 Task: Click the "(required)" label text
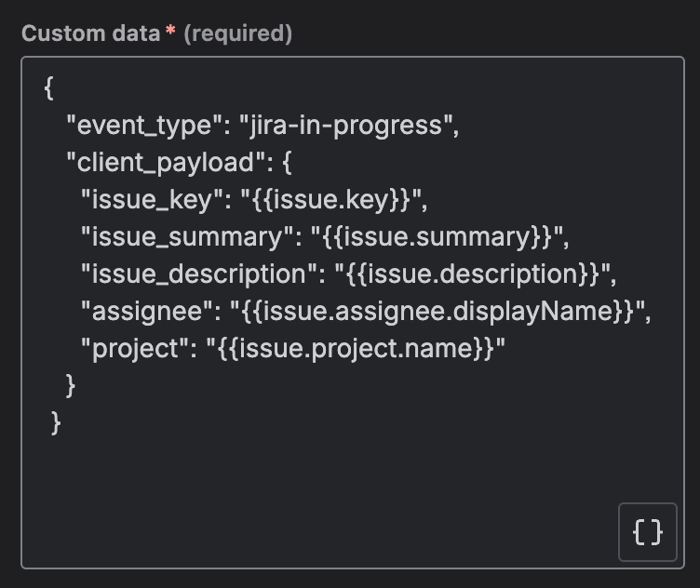[237, 34]
